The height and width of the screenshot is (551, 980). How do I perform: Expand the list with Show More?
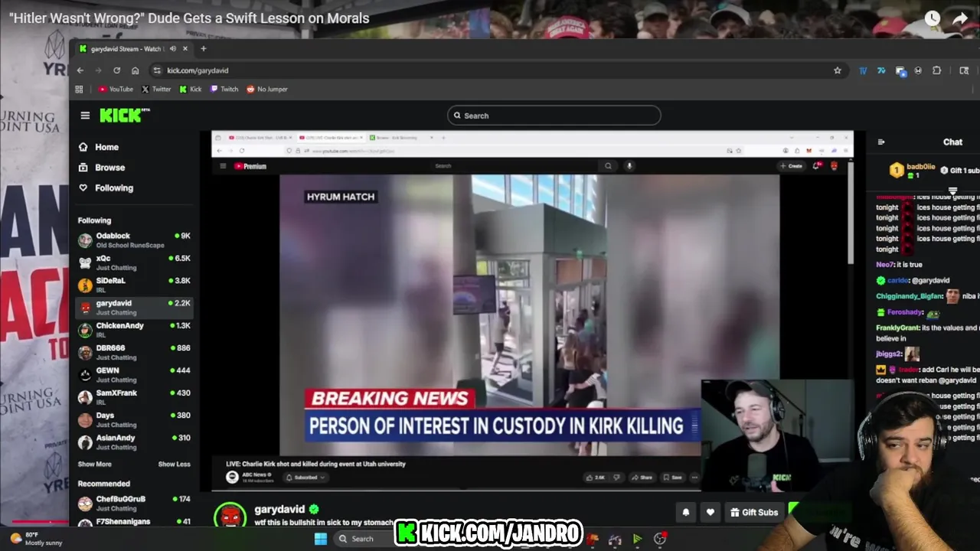(94, 465)
